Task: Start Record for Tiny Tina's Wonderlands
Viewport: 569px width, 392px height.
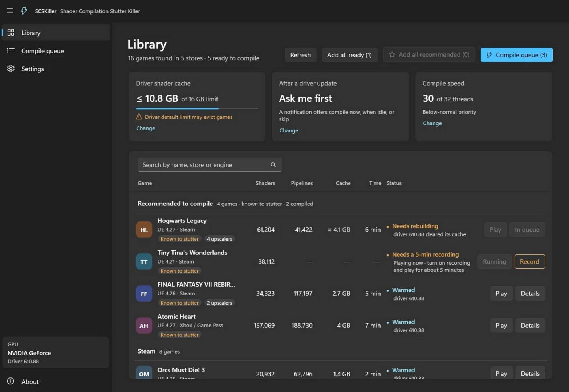Action: 529,262
